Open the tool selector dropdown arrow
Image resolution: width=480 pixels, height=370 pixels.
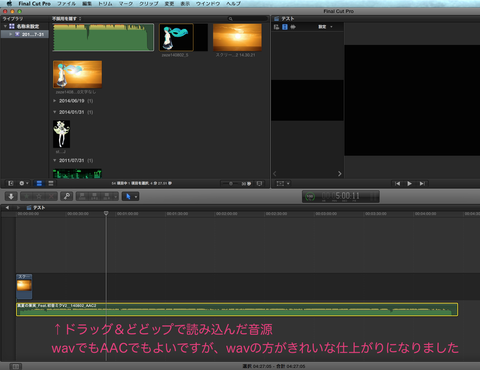(x=136, y=197)
